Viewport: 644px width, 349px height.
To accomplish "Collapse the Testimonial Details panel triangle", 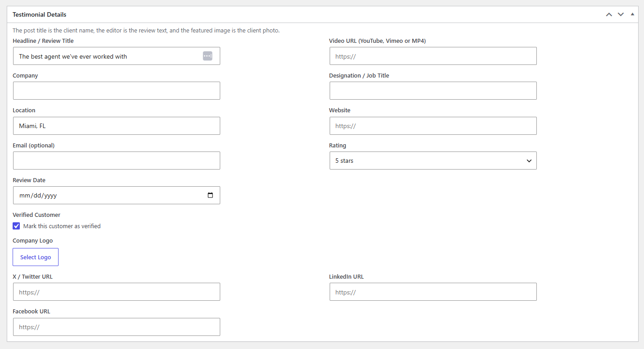I will (632, 14).
